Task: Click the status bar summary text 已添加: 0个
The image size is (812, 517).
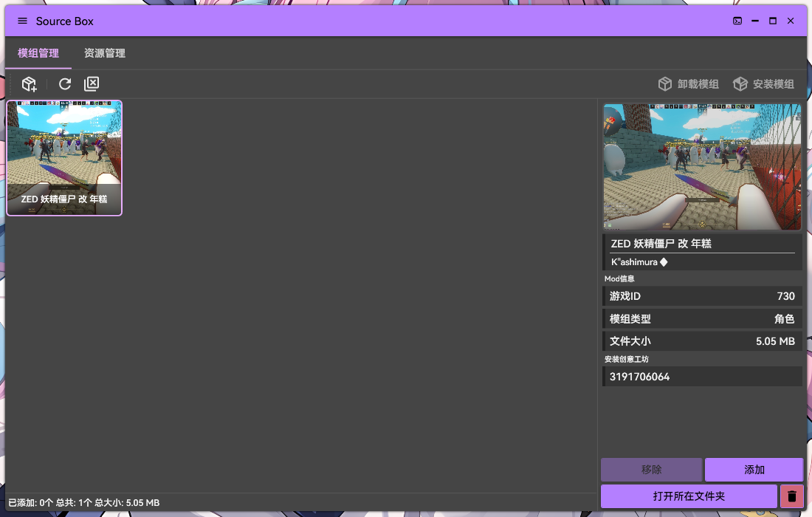Action: click(x=30, y=502)
